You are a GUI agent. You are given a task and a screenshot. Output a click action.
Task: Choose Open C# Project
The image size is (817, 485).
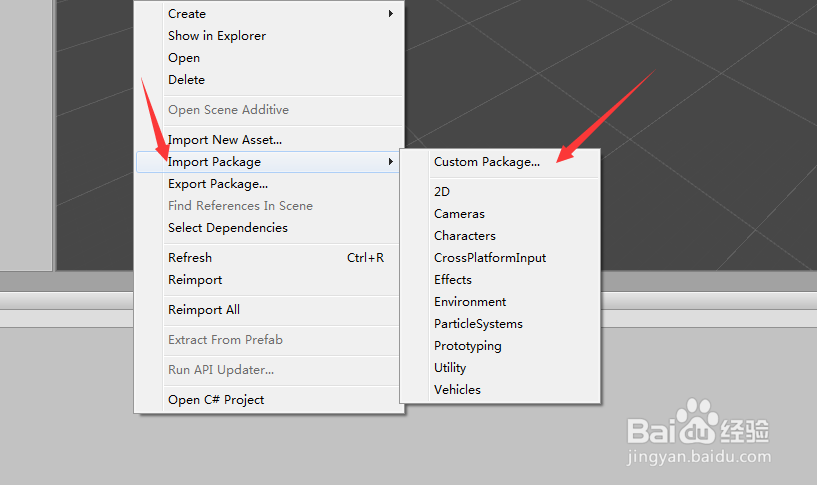click(x=269, y=400)
